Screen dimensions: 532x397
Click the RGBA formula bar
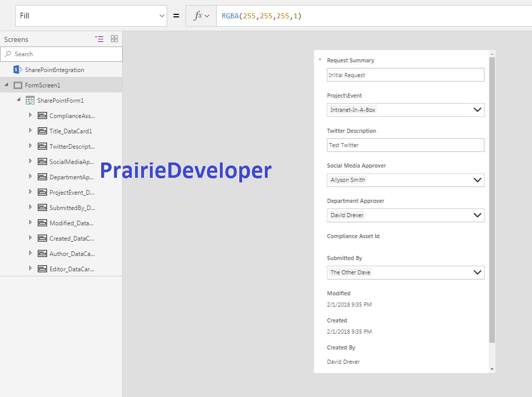point(374,16)
